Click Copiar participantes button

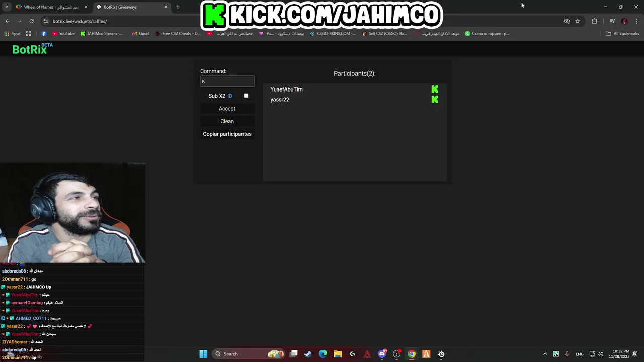click(x=227, y=134)
